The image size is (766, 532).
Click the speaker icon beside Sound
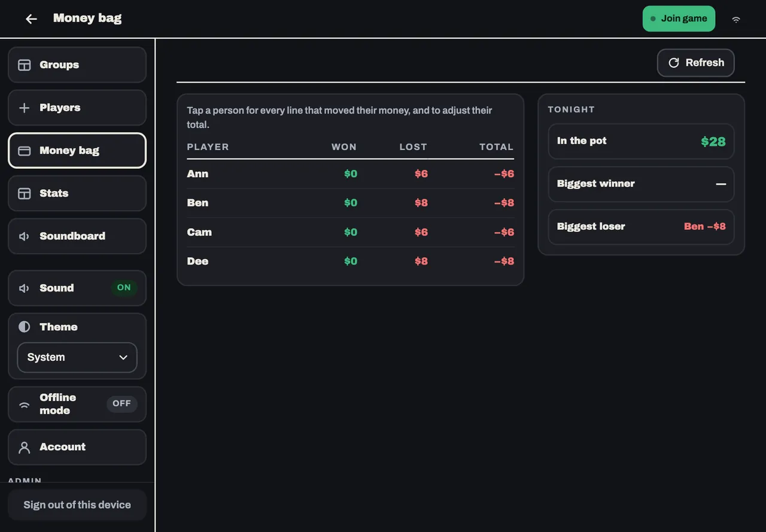[x=25, y=288]
